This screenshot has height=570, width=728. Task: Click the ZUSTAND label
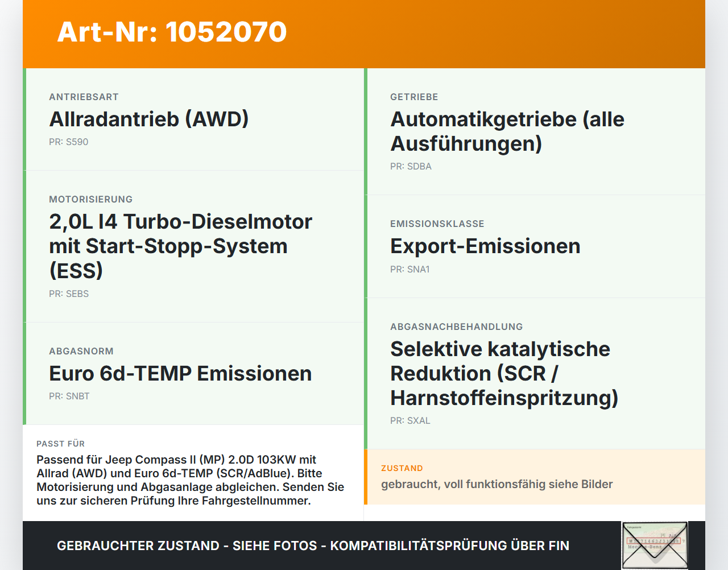click(402, 468)
